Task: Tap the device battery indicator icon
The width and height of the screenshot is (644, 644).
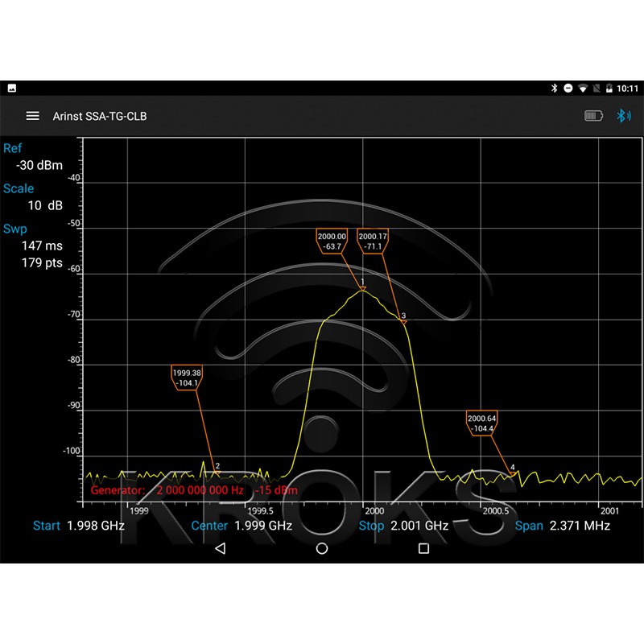Action: pos(593,116)
